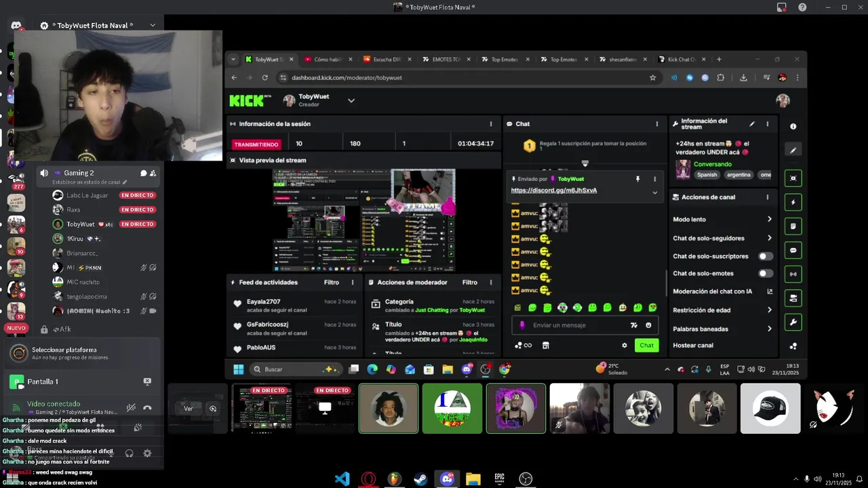
Task: Click the Ver button on the stream tile
Action: coord(189,409)
